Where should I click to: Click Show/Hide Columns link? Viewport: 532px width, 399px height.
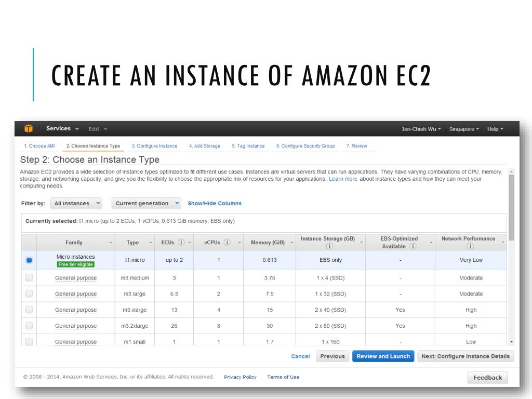215,203
